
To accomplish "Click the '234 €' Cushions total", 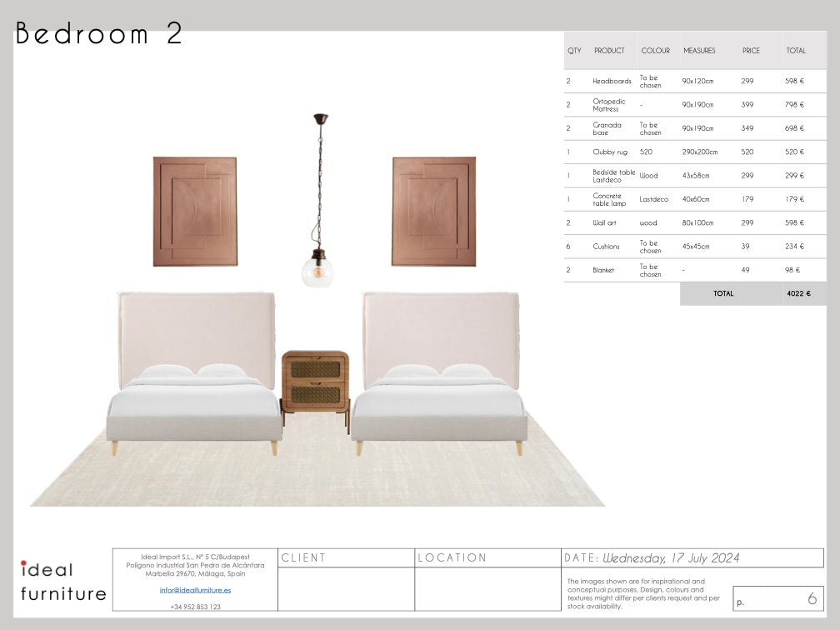I will coord(794,247).
